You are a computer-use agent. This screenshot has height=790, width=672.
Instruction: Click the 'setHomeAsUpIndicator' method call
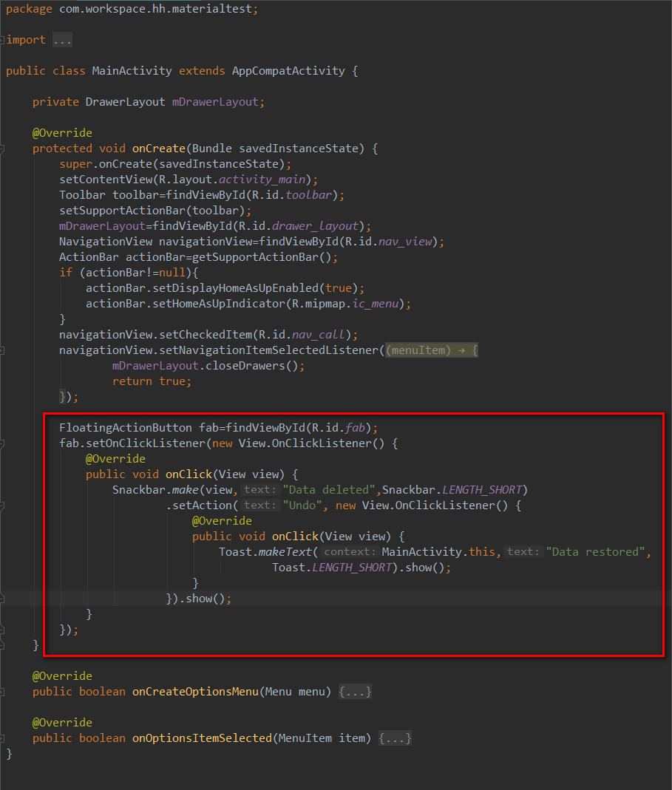coord(219,304)
